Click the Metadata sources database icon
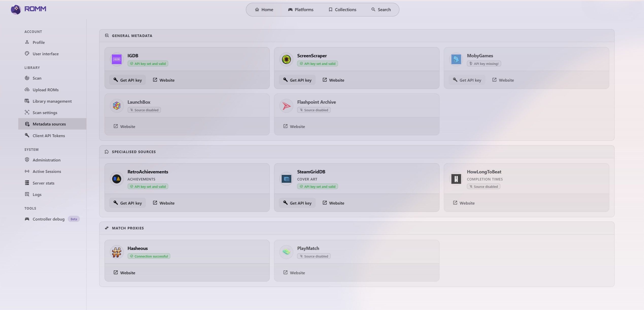This screenshot has height=310, width=644. pyautogui.click(x=27, y=124)
